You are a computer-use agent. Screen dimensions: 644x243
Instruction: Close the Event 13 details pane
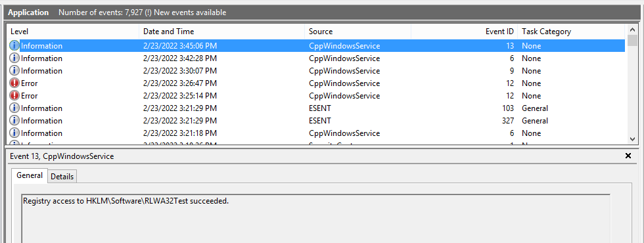pyautogui.click(x=628, y=156)
